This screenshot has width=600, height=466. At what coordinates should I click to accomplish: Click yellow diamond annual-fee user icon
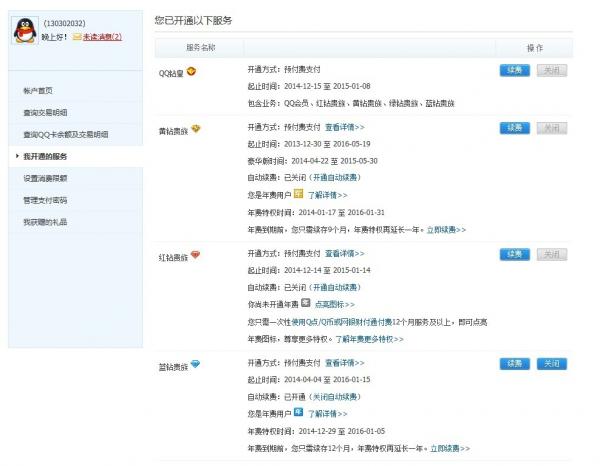298,194
